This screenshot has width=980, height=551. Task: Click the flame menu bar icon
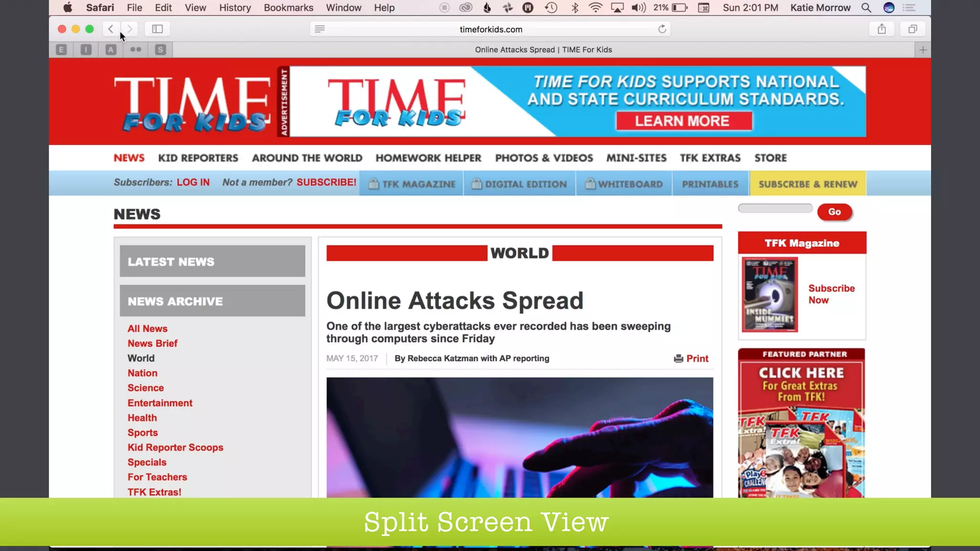tap(487, 8)
